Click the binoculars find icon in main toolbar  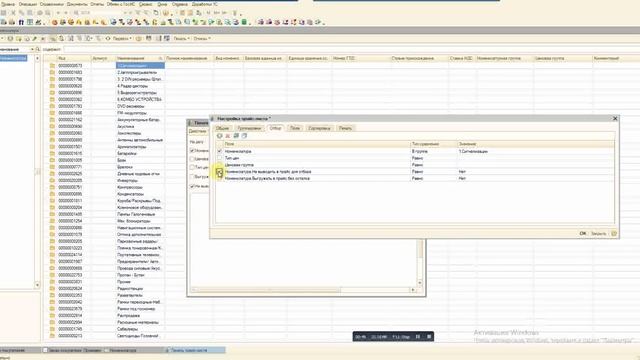point(21,22)
